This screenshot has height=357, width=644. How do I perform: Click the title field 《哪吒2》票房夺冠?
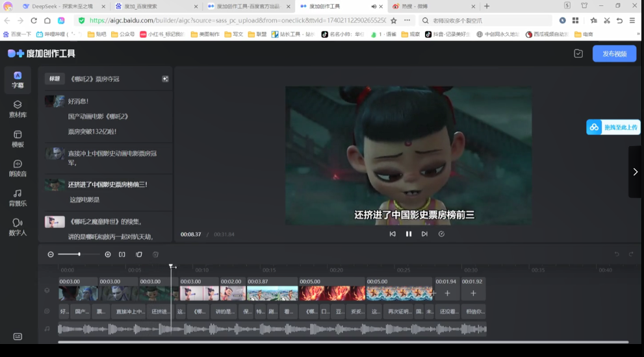pyautogui.click(x=95, y=79)
